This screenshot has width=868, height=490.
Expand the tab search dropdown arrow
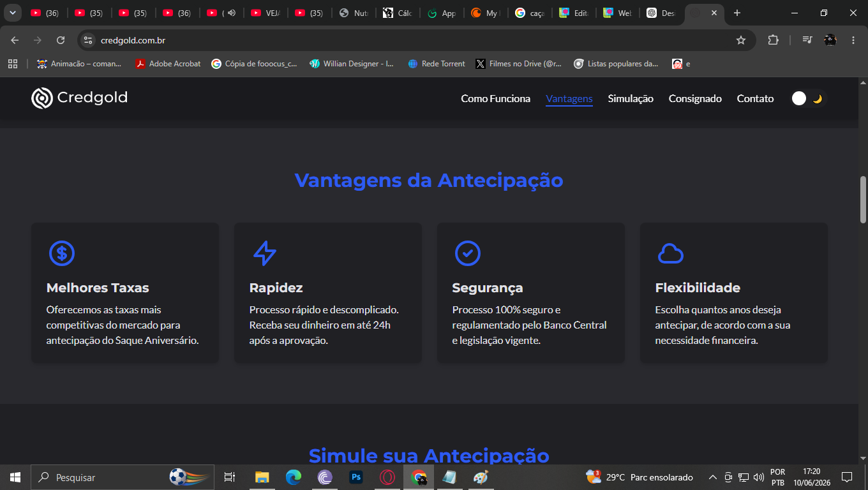click(12, 13)
